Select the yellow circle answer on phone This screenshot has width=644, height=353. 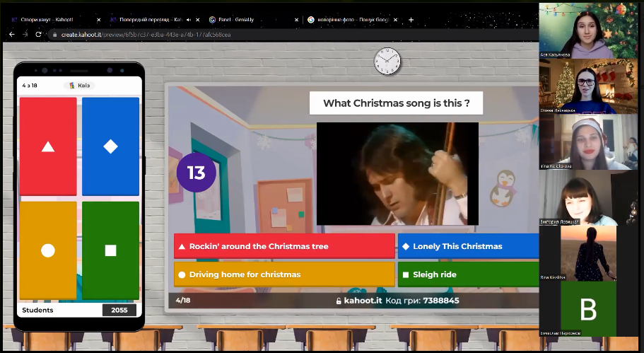(48, 250)
